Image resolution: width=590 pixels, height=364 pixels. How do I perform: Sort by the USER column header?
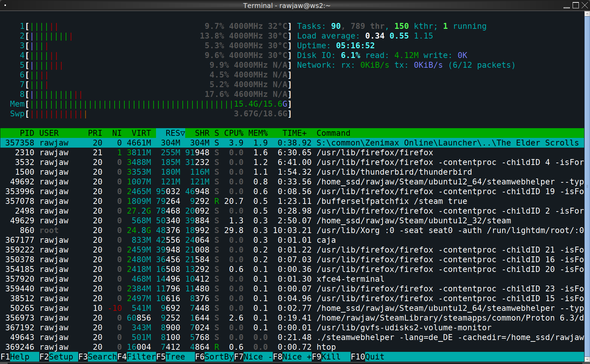pyautogui.click(x=49, y=133)
